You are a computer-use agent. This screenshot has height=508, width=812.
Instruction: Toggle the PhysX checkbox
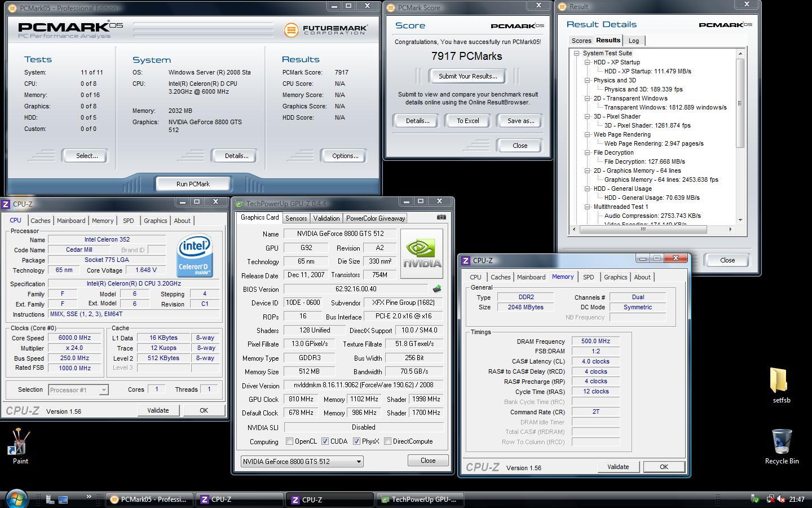coord(356,441)
